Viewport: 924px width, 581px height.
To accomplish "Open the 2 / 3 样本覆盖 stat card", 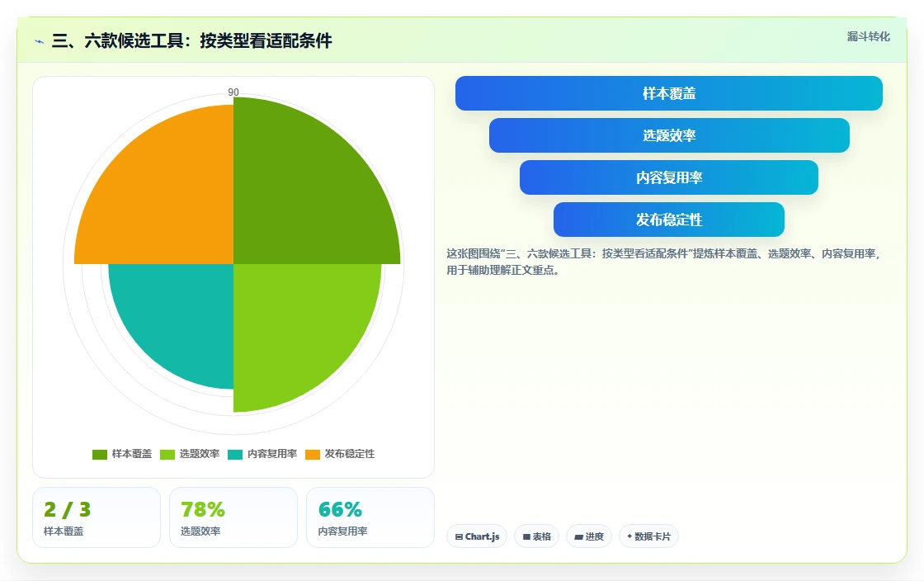I will click(97, 517).
